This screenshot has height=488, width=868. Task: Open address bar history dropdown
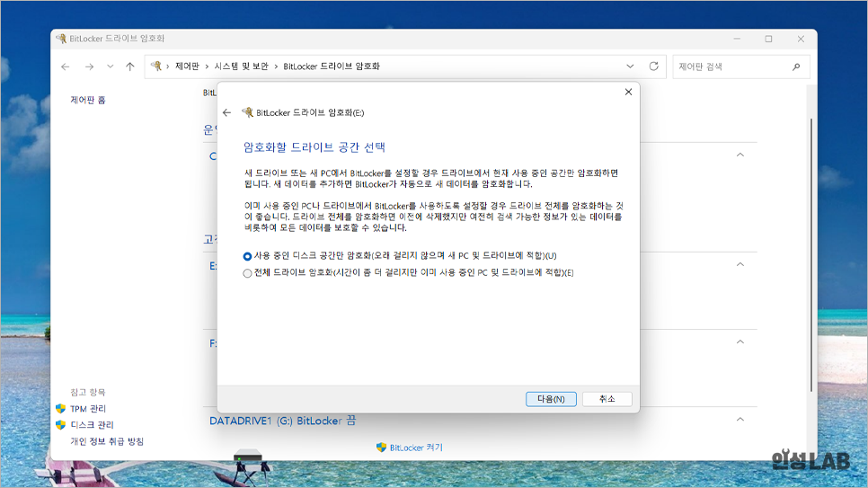pos(630,67)
